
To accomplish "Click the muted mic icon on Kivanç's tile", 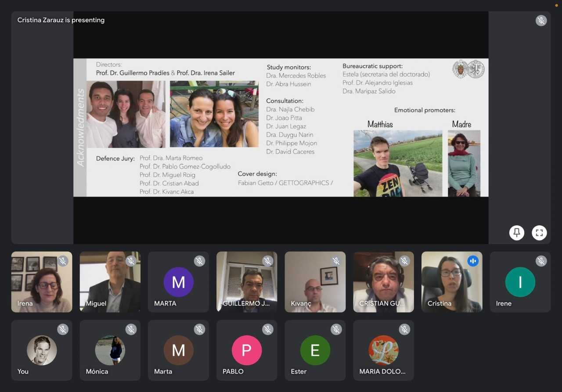I will click(x=336, y=261).
